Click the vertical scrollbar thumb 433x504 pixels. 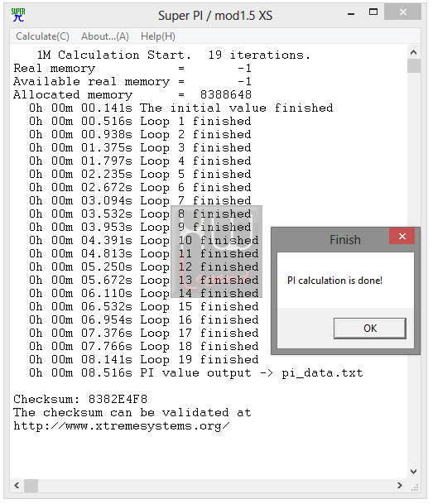click(x=414, y=65)
